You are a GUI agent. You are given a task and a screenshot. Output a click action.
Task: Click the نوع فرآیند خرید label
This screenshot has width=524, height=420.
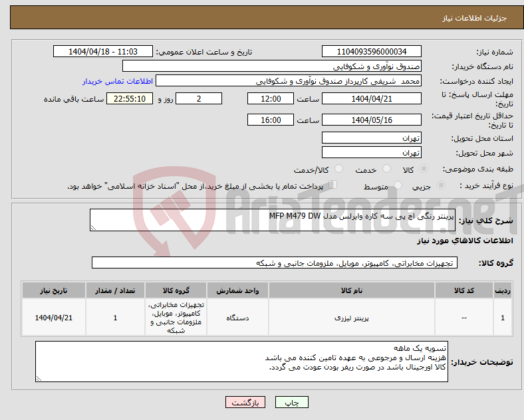(486, 185)
